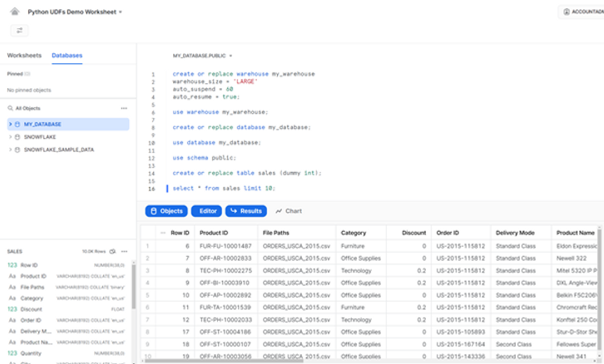Screen dimensions: 604x364
Task: Sort by the Order ID column header
Action: (x=461, y=233)
